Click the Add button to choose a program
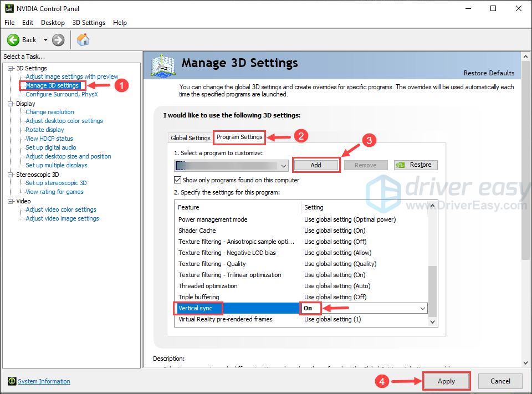Screen dimensions: 532x394 316,165
